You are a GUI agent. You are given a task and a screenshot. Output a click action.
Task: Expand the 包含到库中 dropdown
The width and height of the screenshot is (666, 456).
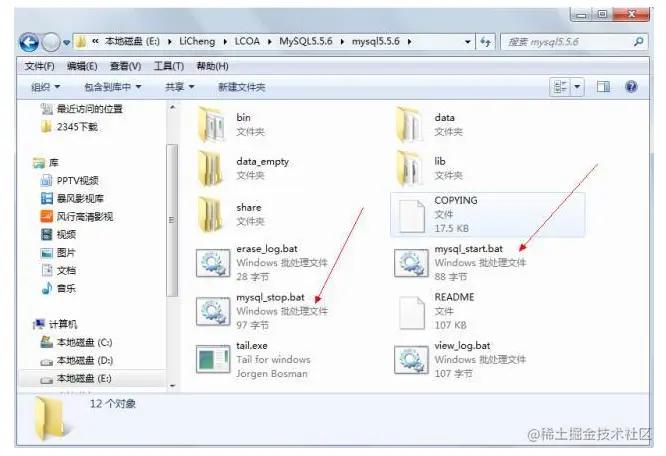pyautogui.click(x=113, y=87)
